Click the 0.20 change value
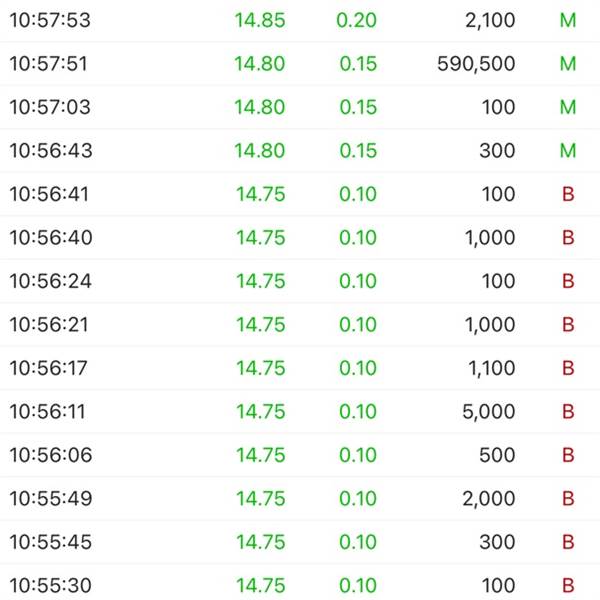The image size is (600, 600). pos(358,21)
